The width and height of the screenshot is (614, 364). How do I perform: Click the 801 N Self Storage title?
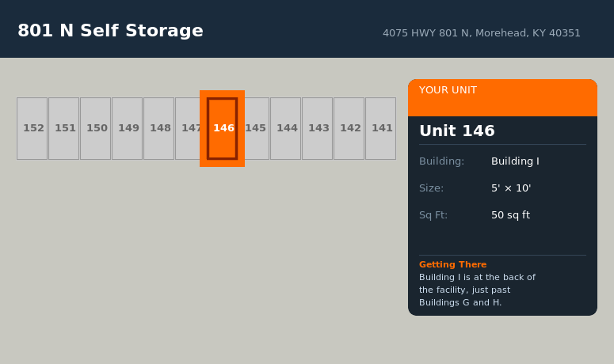tap(110, 31)
